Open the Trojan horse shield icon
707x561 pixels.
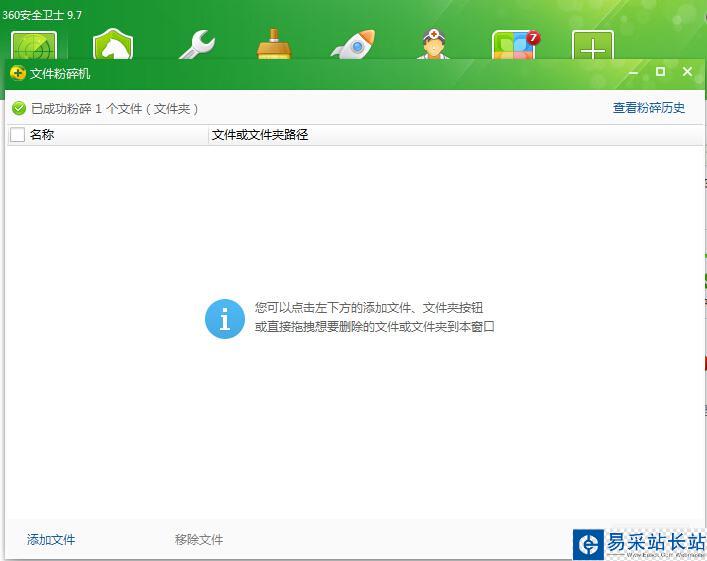coord(113,44)
